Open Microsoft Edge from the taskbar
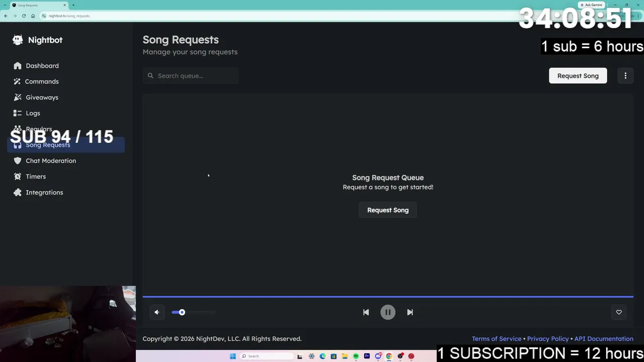This screenshot has width=644, height=362. 323,356
